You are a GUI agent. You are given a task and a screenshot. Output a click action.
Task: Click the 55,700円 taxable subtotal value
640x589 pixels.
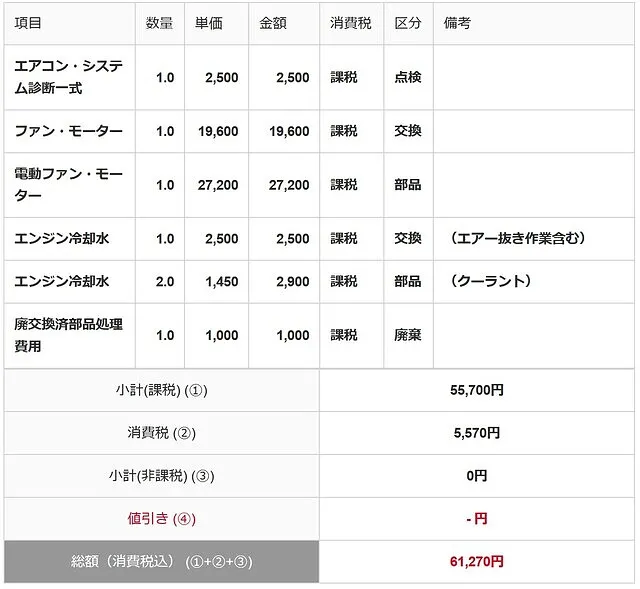tap(477, 390)
